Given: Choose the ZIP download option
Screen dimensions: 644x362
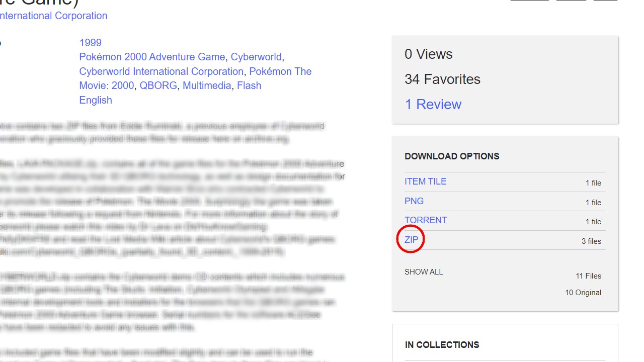Looking at the screenshot, I should [x=411, y=240].
